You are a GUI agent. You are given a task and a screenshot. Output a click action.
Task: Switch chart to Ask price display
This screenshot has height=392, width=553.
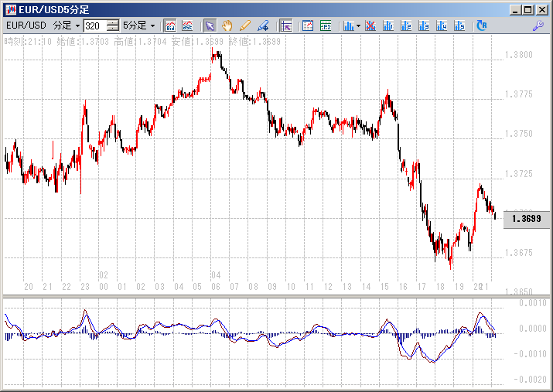pos(187,26)
